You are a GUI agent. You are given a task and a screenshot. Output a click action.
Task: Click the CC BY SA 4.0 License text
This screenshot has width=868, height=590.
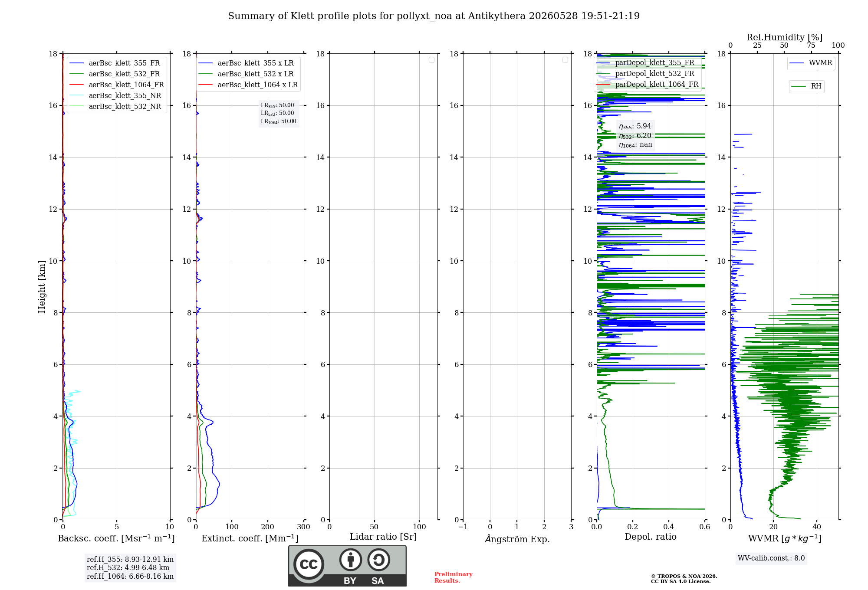pyautogui.click(x=681, y=581)
